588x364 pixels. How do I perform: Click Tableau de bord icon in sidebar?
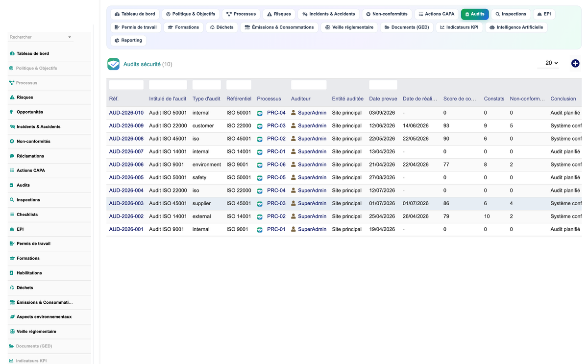click(x=12, y=53)
